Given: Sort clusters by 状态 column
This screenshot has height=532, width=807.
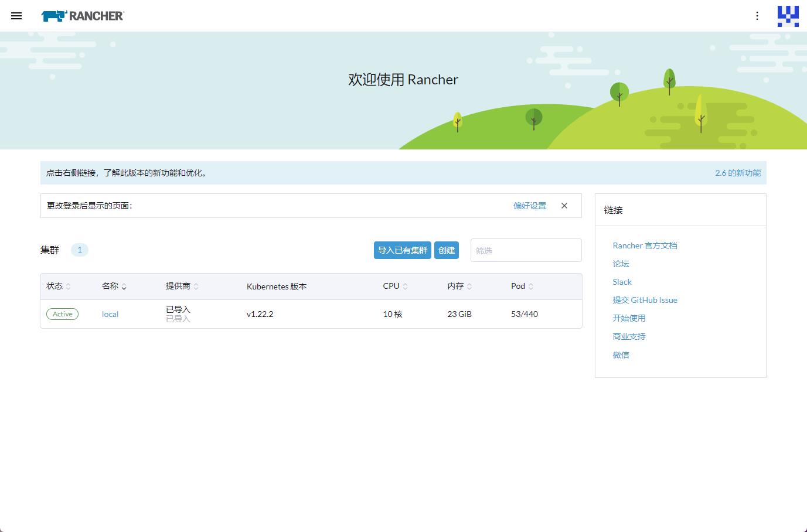Looking at the screenshot, I should click(59, 286).
